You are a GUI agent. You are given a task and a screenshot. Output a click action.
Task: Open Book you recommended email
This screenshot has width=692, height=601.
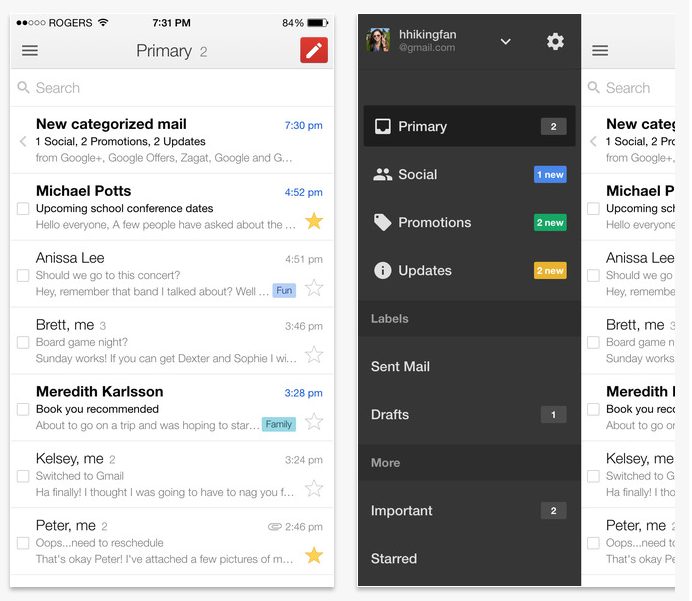(x=172, y=408)
